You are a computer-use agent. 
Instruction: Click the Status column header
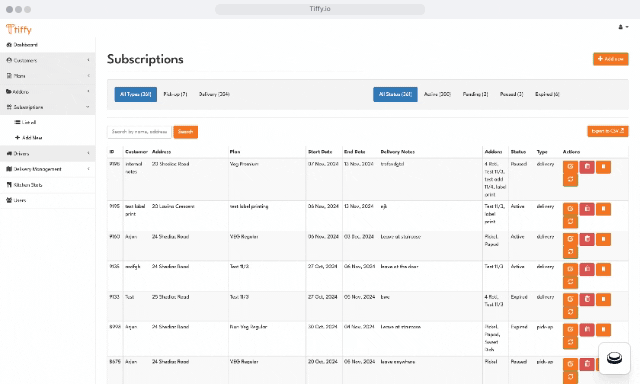[518, 152]
